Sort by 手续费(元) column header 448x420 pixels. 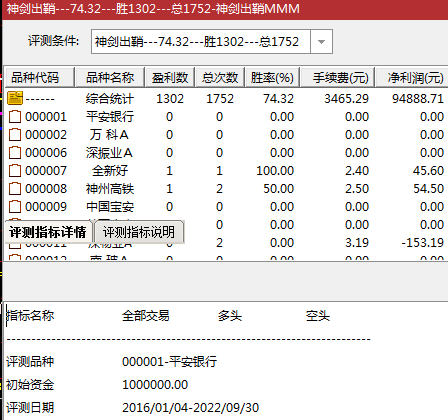(337, 77)
